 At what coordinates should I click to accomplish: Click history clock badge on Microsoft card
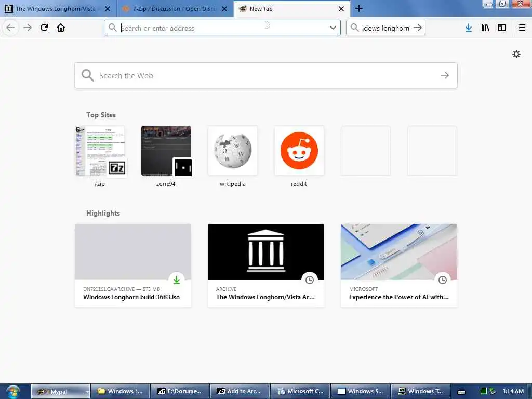click(443, 280)
